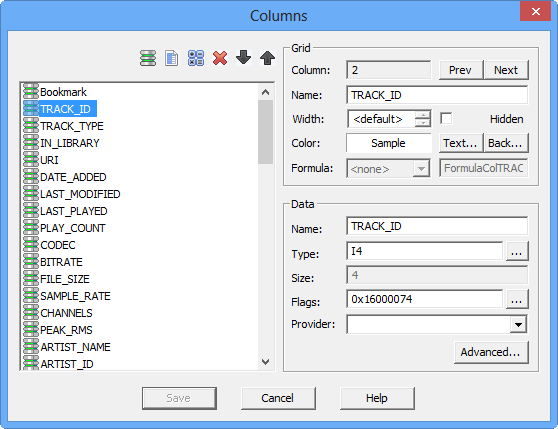This screenshot has height=429, width=558.
Task: Delete column using the red X icon
Action: pos(220,58)
